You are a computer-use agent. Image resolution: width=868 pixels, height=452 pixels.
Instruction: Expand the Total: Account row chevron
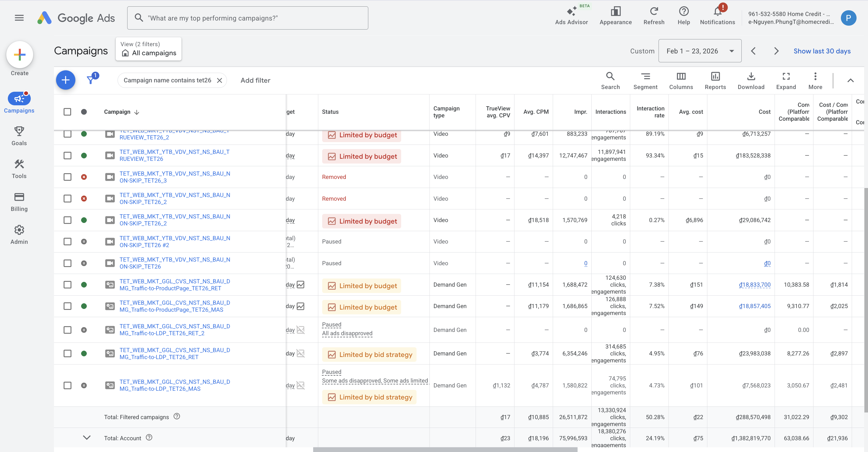pyautogui.click(x=86, y=438)
